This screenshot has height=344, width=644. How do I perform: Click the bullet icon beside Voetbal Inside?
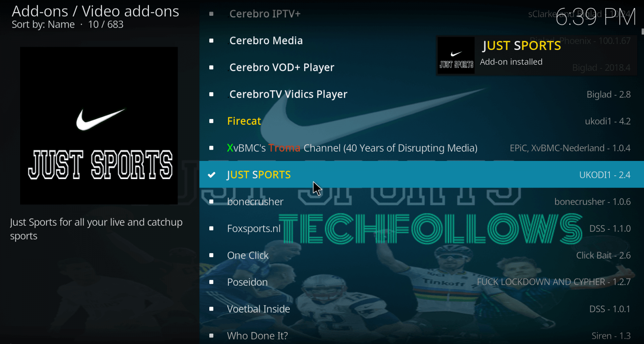211,309
